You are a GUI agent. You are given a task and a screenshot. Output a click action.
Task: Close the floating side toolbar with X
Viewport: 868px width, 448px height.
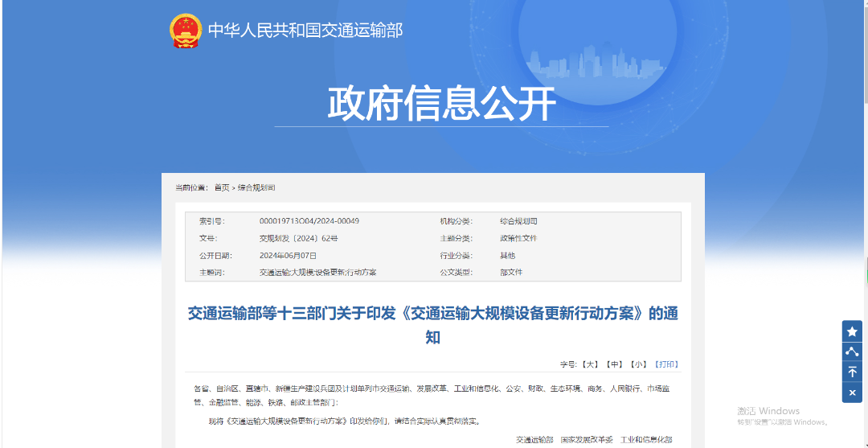click(852, 393)
